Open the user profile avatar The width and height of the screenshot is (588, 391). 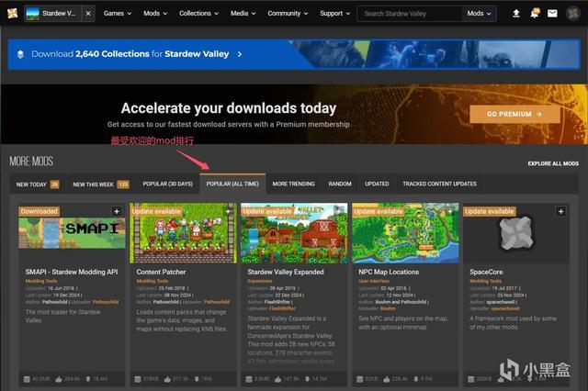coord(572,14)
